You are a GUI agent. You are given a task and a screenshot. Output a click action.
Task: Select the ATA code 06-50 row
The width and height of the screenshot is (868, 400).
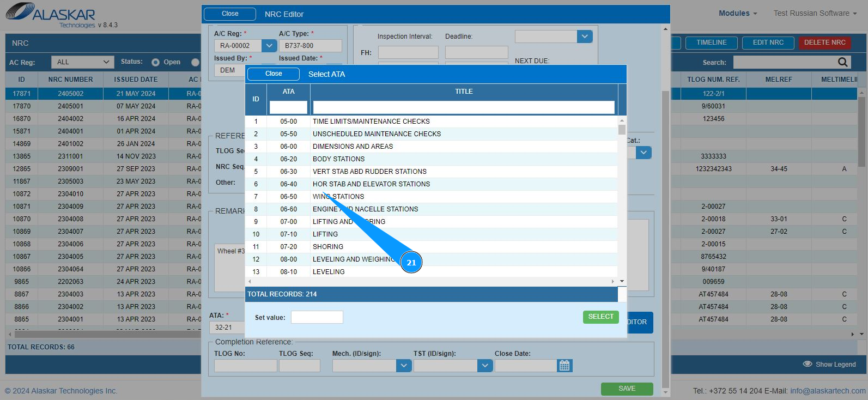pos(432,197)
